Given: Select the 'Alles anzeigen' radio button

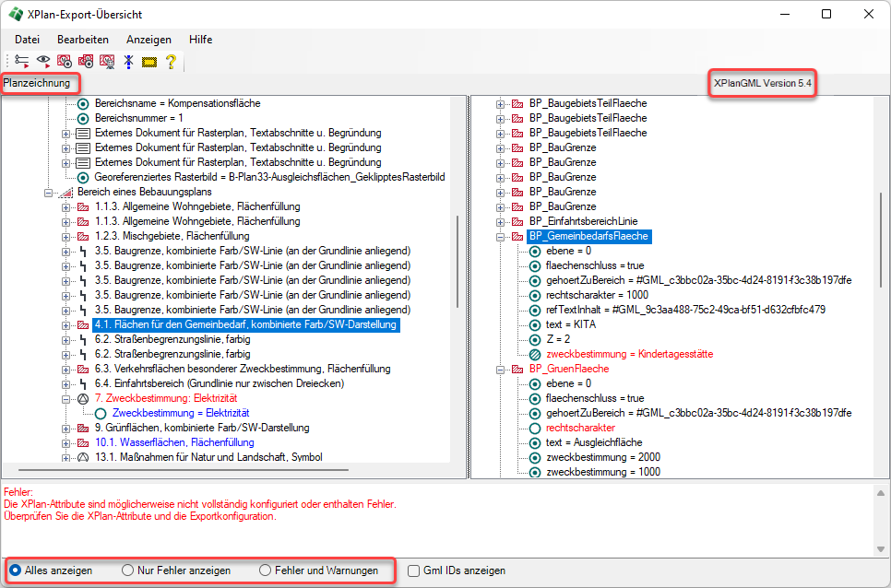Looking at the screenshot, I should click(x=16, y=570).
